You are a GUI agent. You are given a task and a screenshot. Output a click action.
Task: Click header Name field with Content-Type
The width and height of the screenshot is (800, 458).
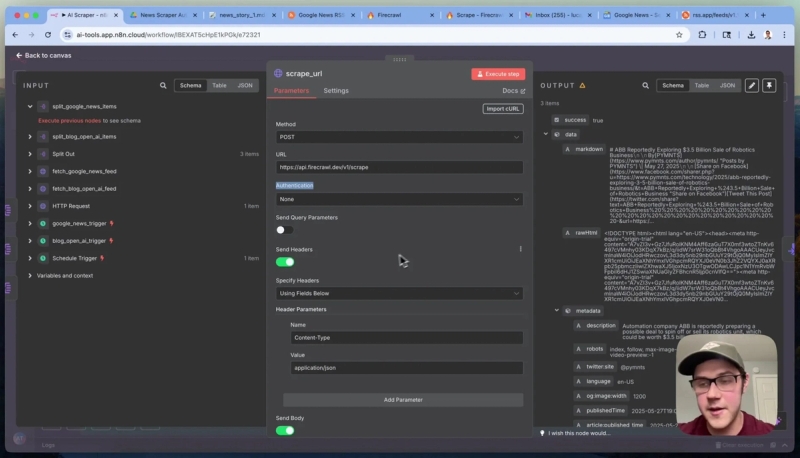pos(407,338)
